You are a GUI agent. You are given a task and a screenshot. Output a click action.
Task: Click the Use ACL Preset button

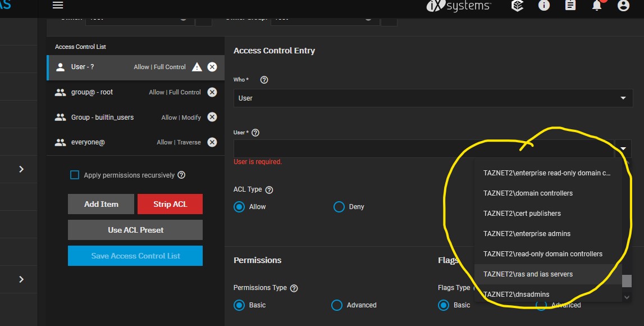(x=135, y=230)
